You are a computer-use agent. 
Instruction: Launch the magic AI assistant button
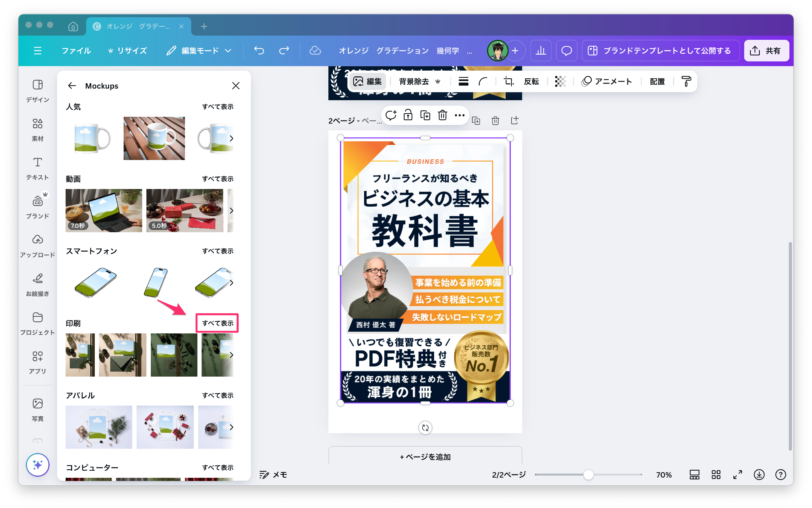click(38, 465)
